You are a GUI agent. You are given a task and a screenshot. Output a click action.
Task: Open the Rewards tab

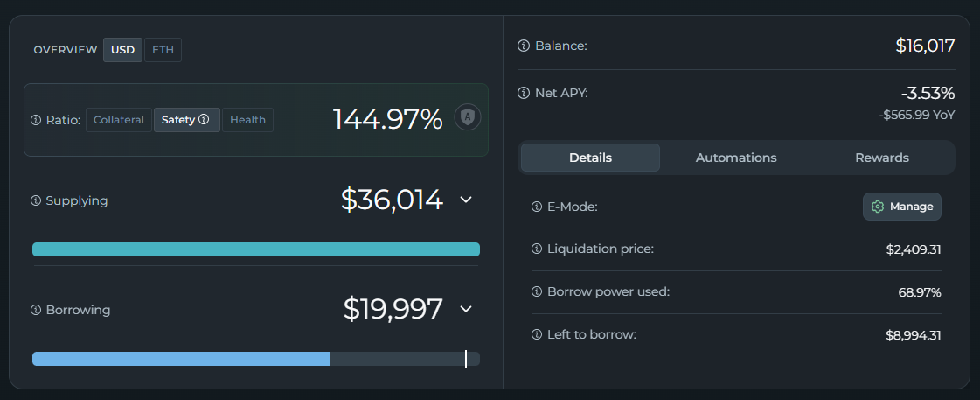[882, 158]
